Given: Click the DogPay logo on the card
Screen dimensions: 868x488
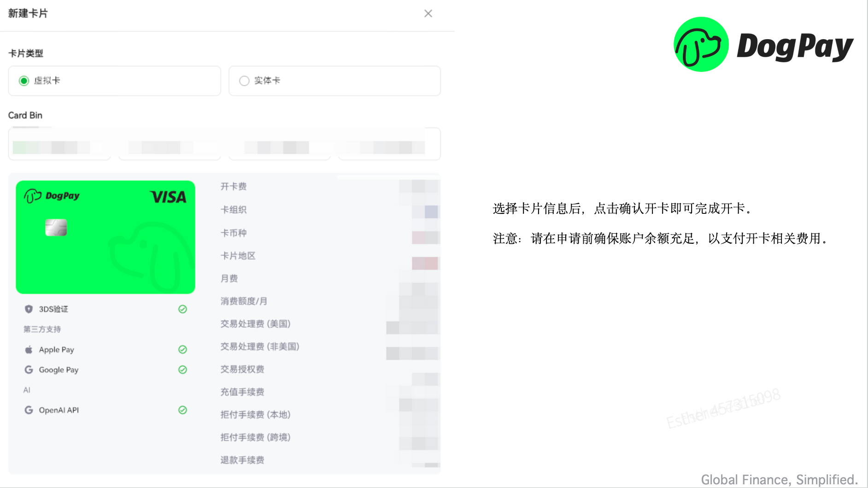Looking at the screenshot, I should tap(52, 196).
